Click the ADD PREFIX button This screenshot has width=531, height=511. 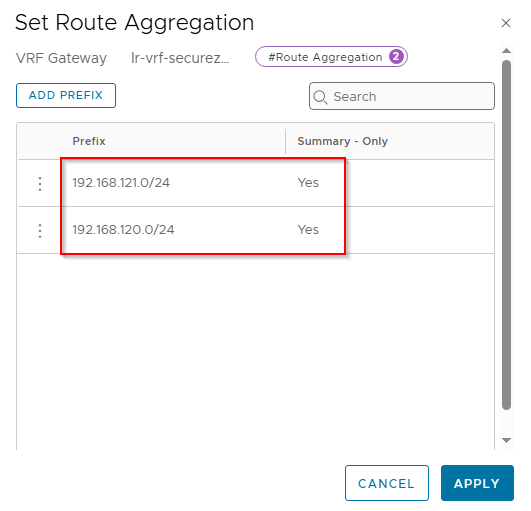[x=66, y=95]
